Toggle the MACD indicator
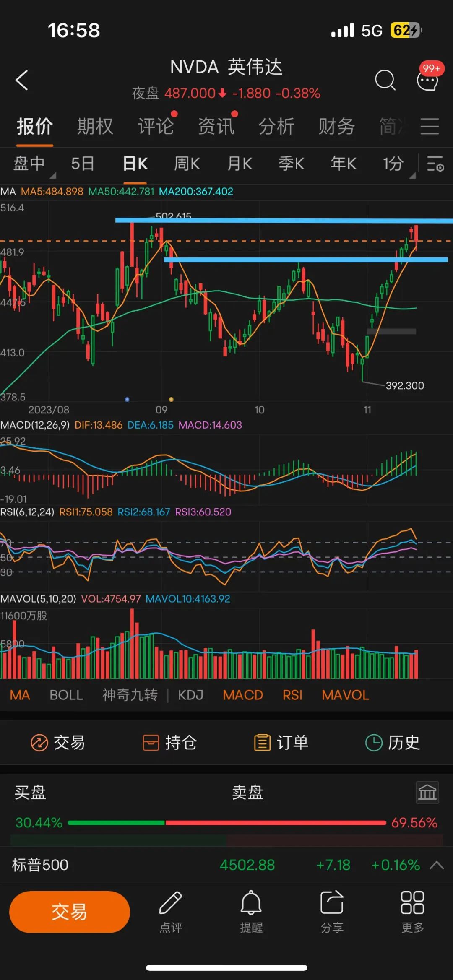453x980 pixels. (x=243, y=695)
